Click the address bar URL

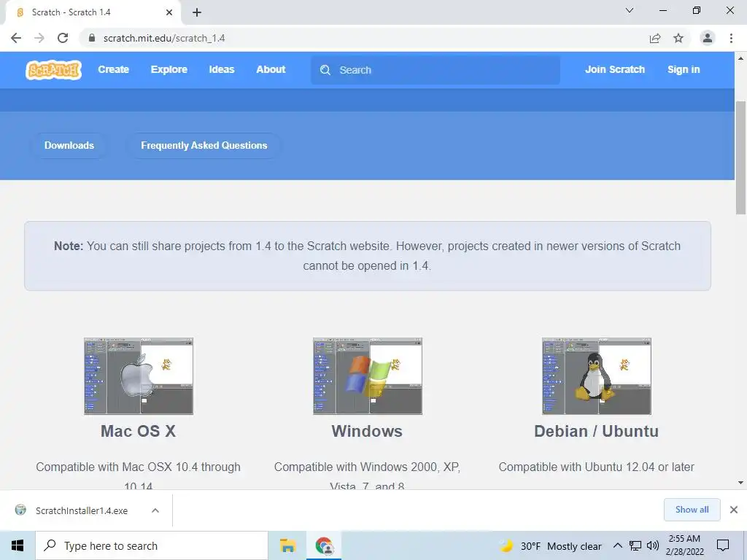(x=164, y=38)
